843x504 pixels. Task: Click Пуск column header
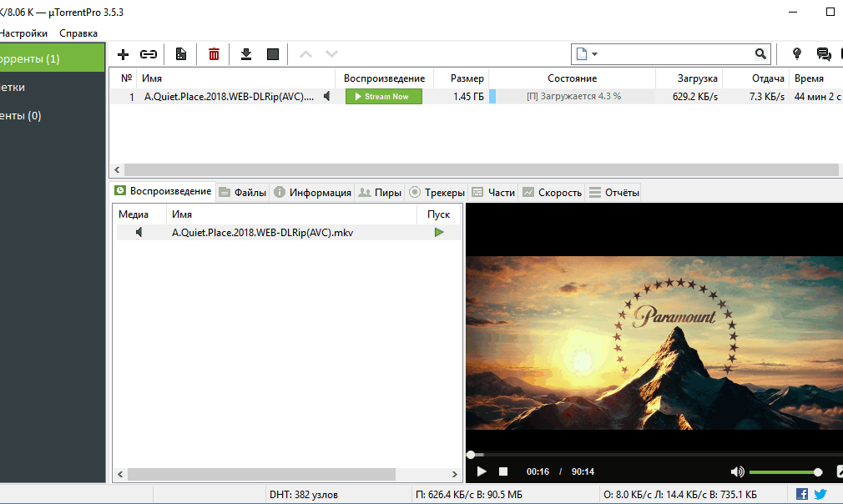pos(439,214)
